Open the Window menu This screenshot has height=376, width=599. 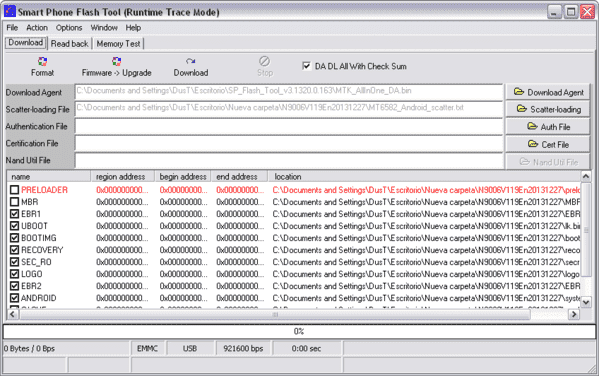104,28
